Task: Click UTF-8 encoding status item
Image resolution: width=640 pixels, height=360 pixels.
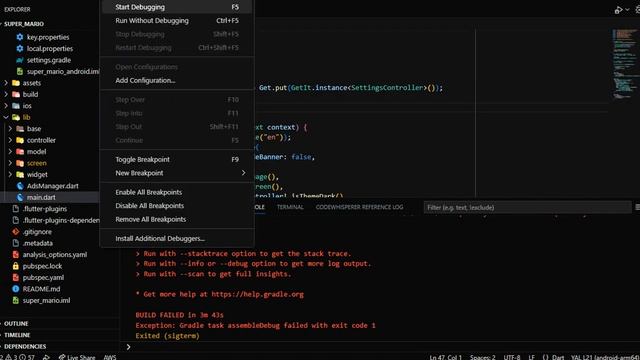Action: point(512,357)
